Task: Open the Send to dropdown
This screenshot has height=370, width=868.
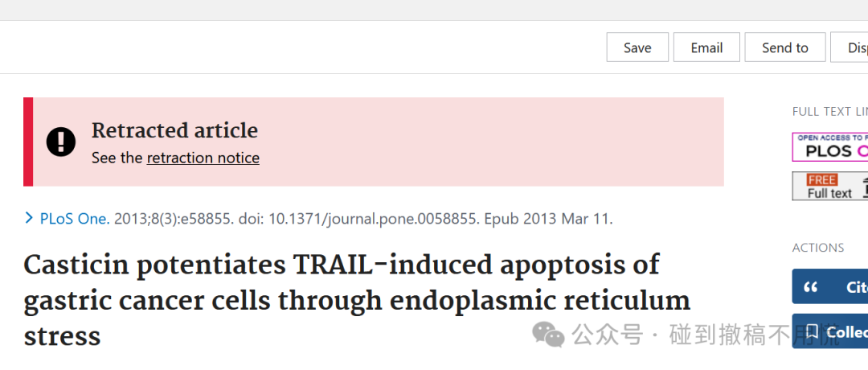Action: (785, 47)
